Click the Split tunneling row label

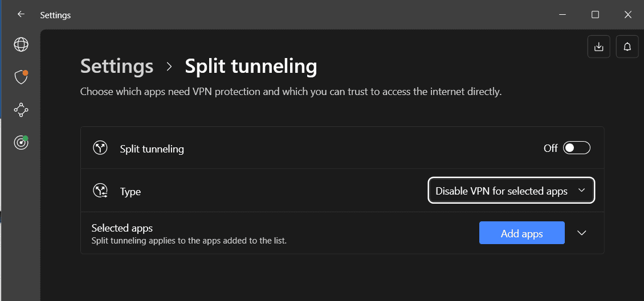point(152,149)
